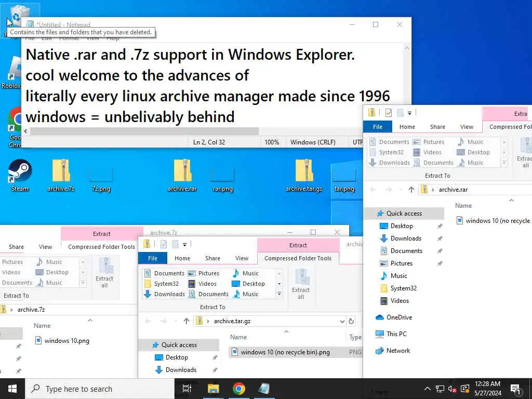Open address bar history dropdown in archive.tar.gz
Viewport: 532px width, 399px height.
point(342,321)
